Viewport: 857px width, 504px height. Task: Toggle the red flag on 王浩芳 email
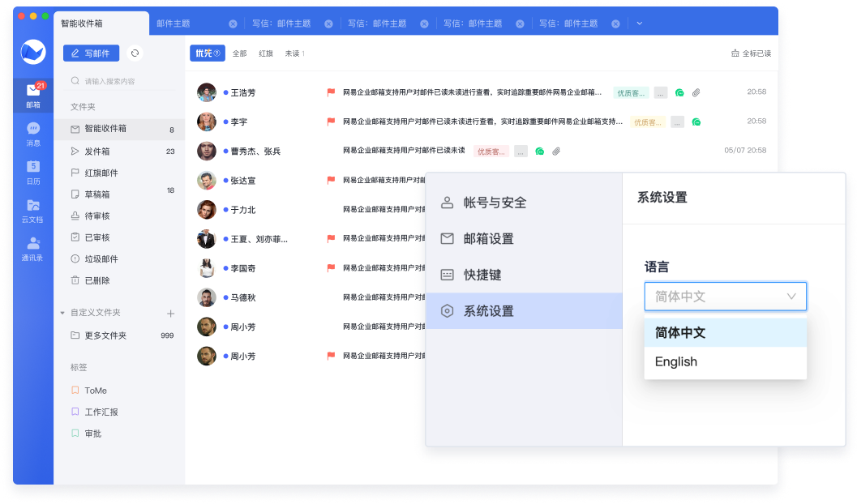click(x=331, y=92)
